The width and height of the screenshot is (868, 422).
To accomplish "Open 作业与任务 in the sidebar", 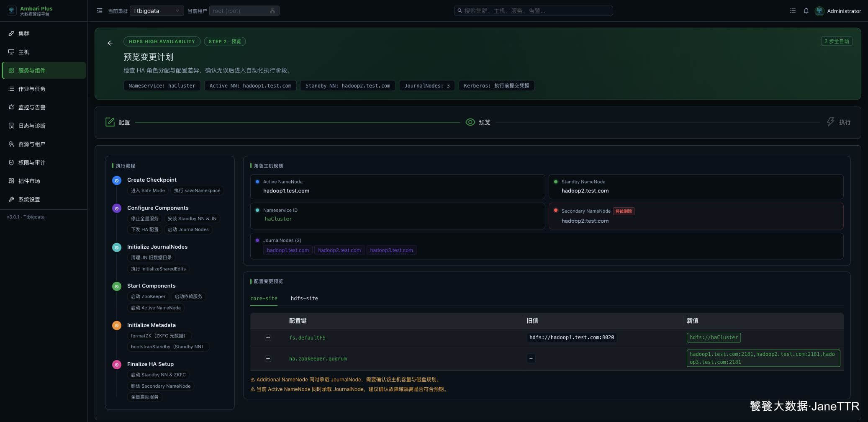I will (44, 89).
